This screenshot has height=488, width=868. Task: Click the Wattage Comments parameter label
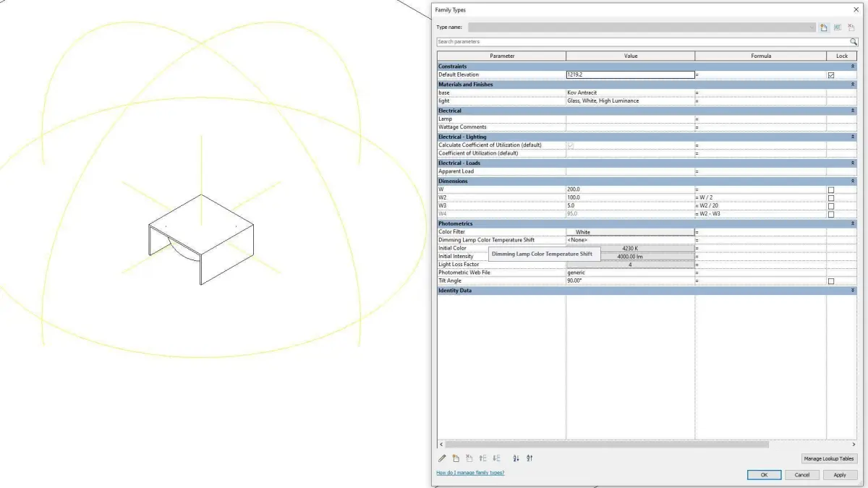(x=462, y=127)
